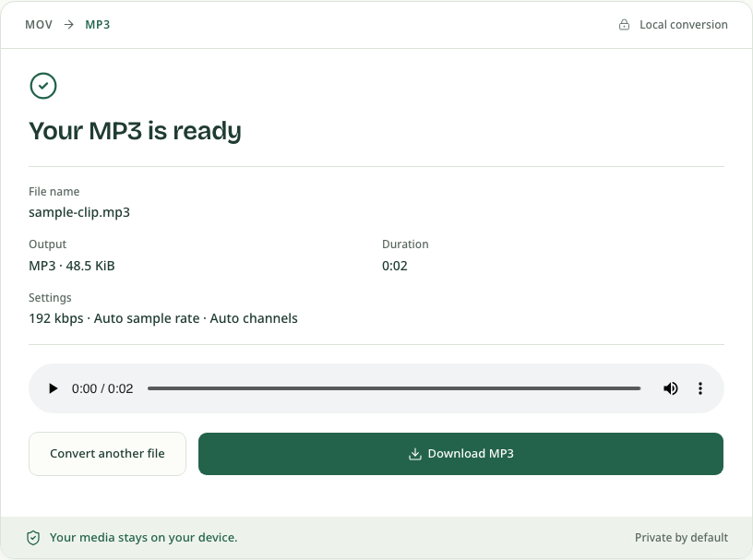Click the output value MP3 · 48.5 KiB
Viewport: 753px width, 560px height.
[72, 266]
